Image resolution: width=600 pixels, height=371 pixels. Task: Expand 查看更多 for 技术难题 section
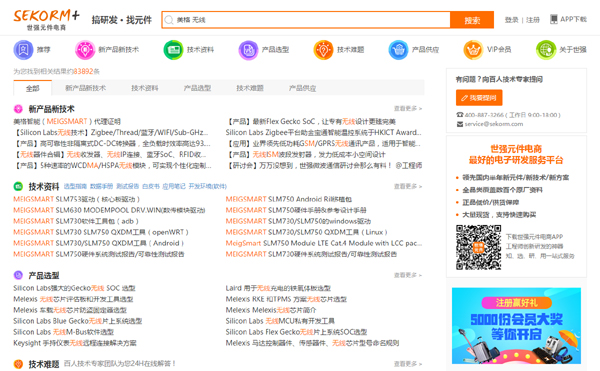click(x=408, y=364)
